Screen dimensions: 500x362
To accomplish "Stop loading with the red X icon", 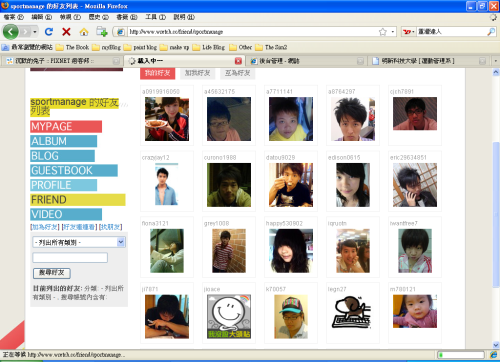I will click(x=66, y=32).
